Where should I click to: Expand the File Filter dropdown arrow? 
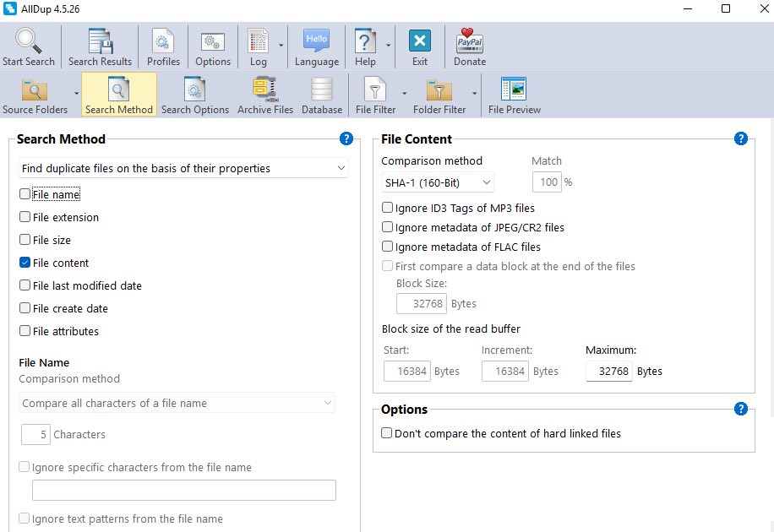[x=404, y=94]
